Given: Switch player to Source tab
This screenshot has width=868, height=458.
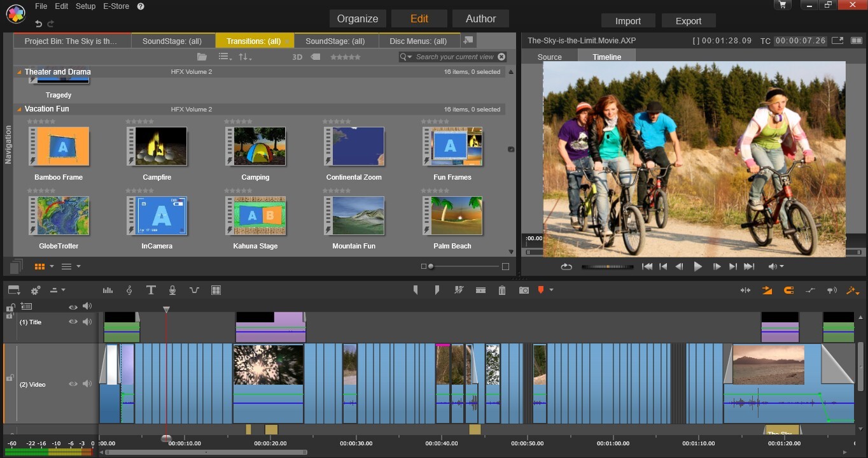Looking at the screenshot, I should coord(549,57).
